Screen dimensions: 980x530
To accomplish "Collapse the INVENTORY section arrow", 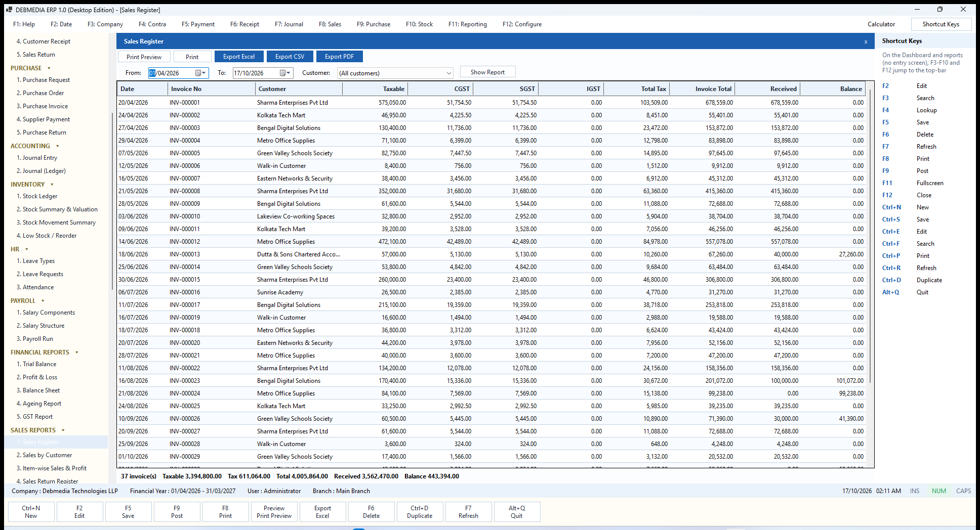I will point(52,185).
